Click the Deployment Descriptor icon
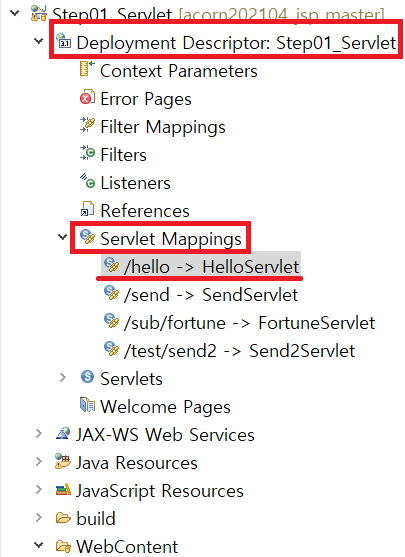 pos(64,42)
